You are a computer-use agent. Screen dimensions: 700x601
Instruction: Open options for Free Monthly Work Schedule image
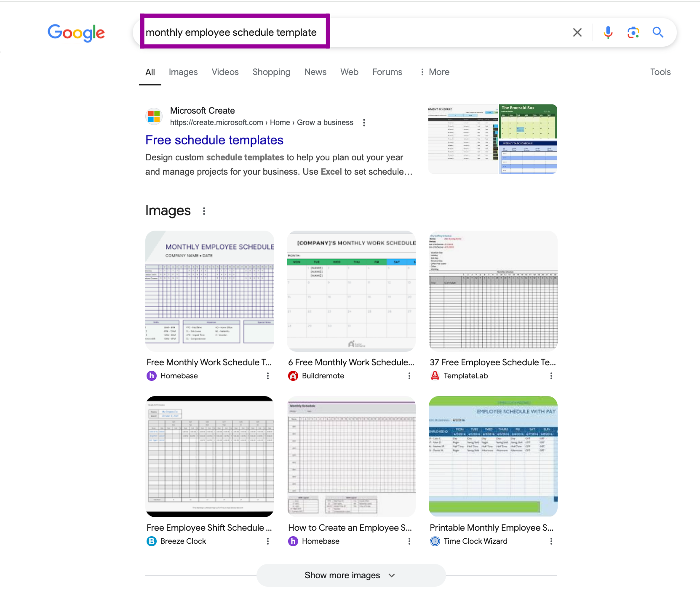point(268,376)
